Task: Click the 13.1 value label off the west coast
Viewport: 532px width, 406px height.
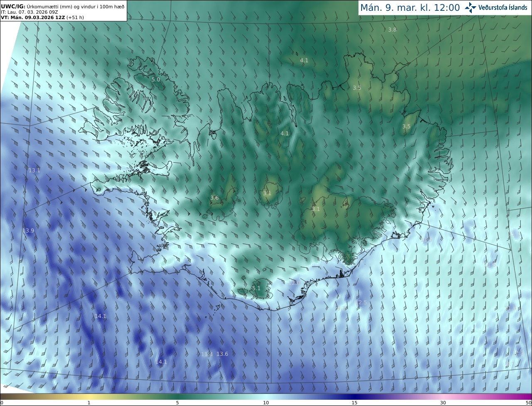Action: click(x=34, y=170)
